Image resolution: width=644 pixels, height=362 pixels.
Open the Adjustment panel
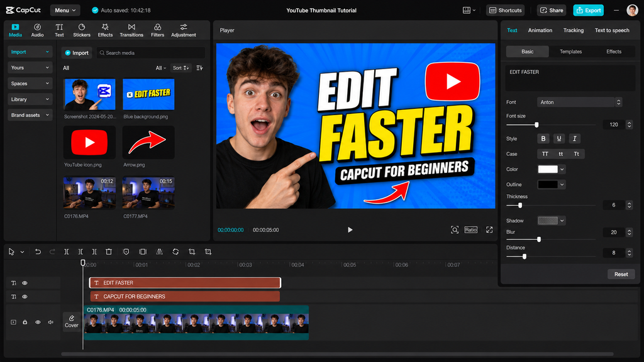(x=184, y=30)
